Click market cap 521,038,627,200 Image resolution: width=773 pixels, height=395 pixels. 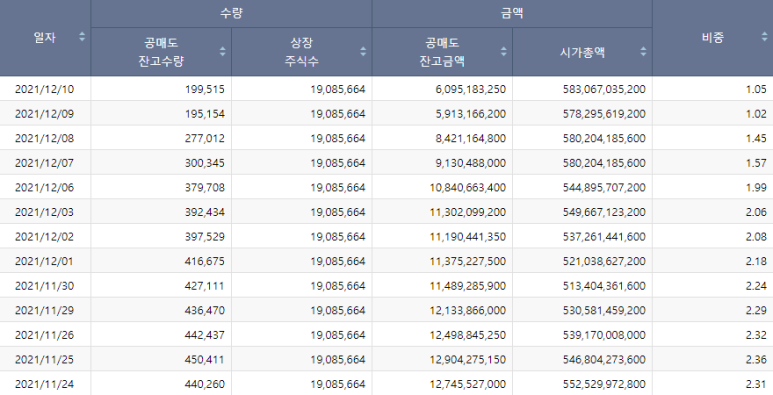(604, 261)
